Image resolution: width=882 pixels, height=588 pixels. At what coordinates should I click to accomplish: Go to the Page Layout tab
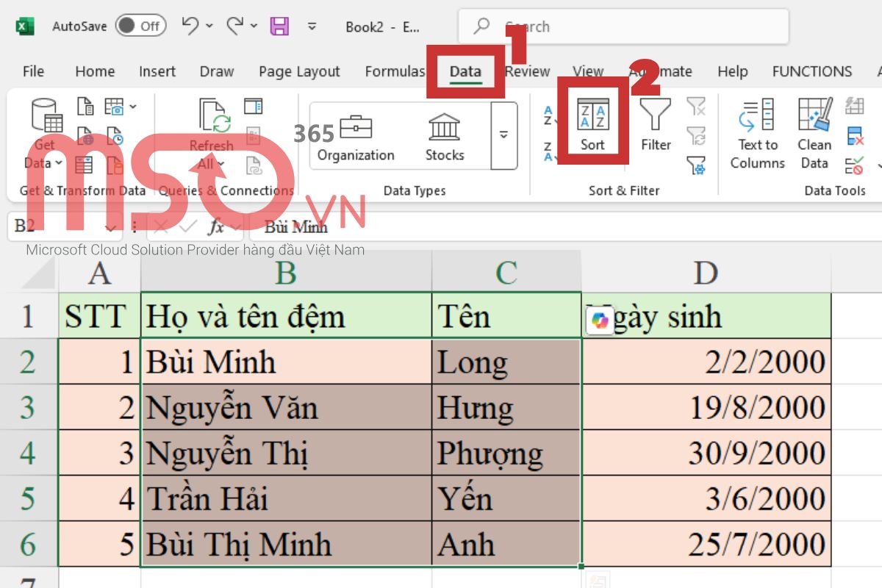pos(299,71)
